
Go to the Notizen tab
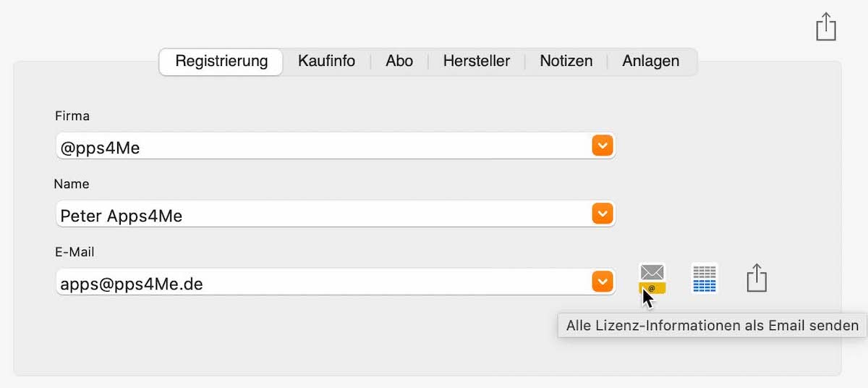point(566,62)
